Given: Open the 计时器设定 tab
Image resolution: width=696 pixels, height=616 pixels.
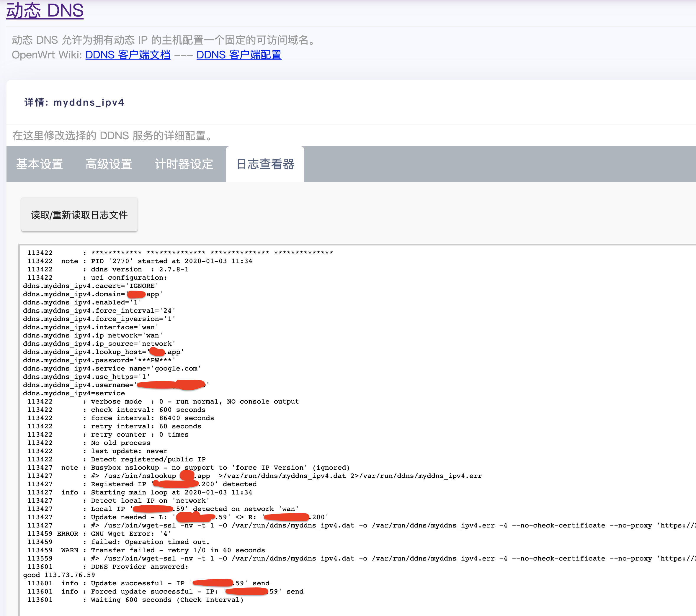Looking at the screenshot, I should tap(183, 164).
